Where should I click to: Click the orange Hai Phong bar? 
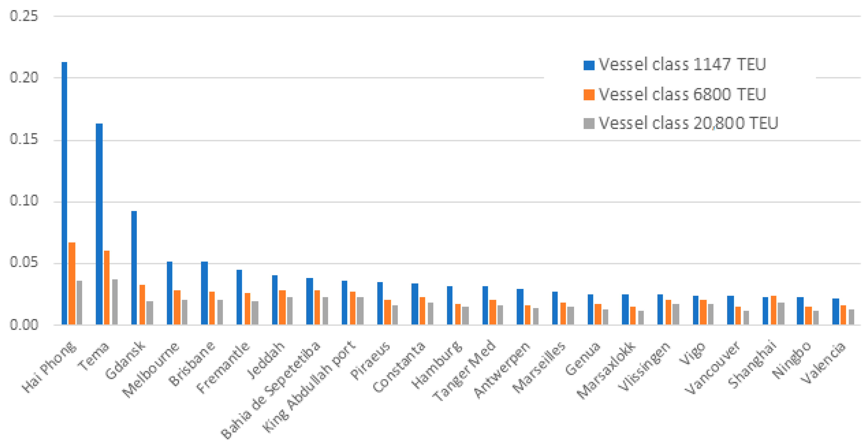(x=72, y=283)
